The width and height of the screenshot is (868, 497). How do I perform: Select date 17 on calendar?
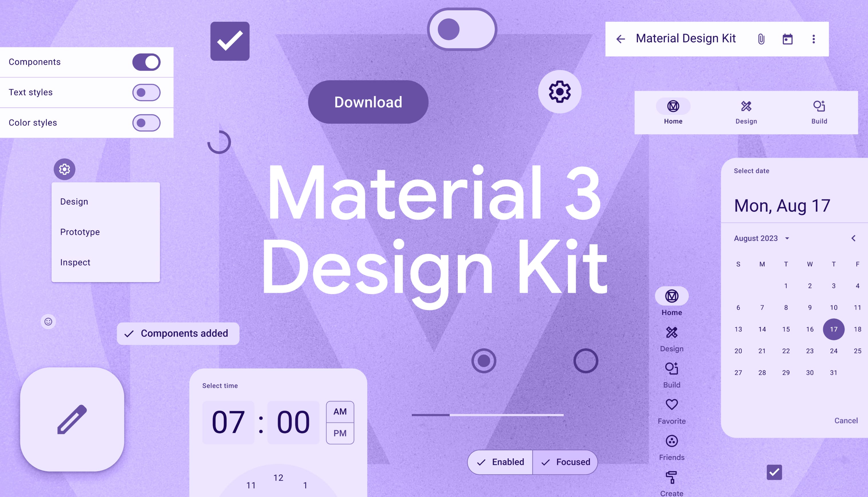point(833,329)
